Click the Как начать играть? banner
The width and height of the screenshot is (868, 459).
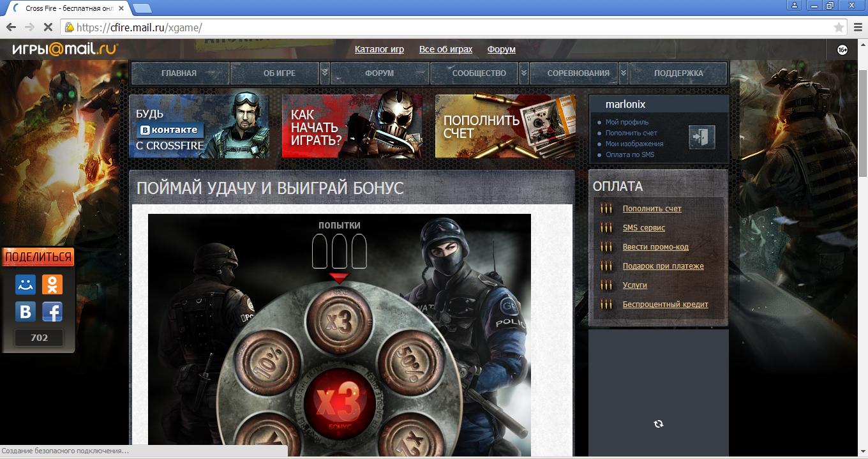(352, 126)
